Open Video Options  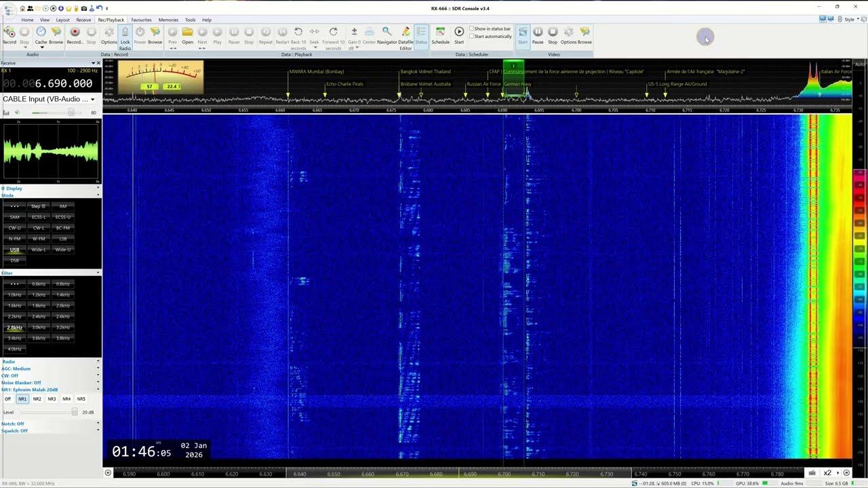tap(568, 35)
